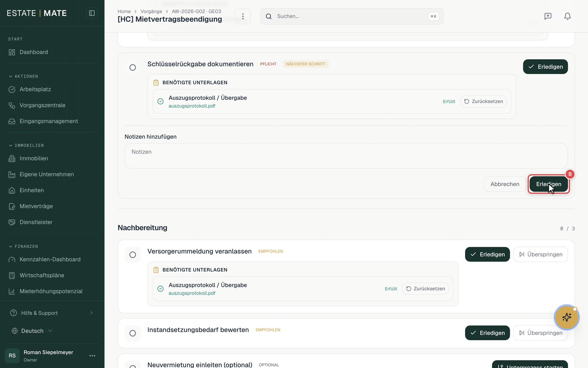Click the Einheiten house icon

[12, 190]
